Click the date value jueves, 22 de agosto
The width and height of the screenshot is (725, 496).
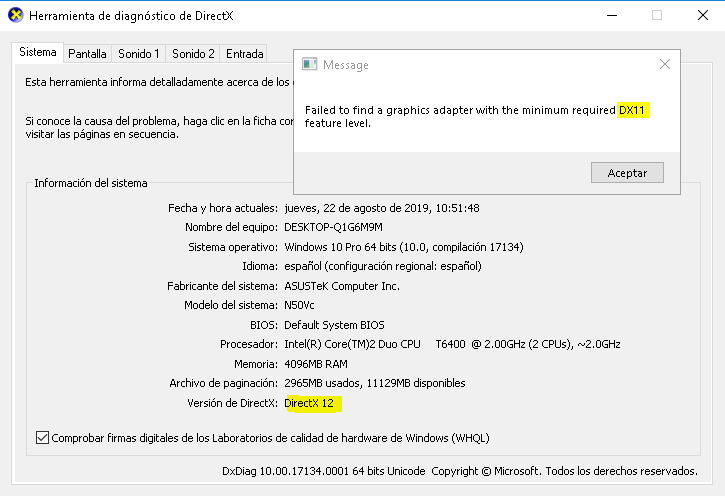pos(381,208)
